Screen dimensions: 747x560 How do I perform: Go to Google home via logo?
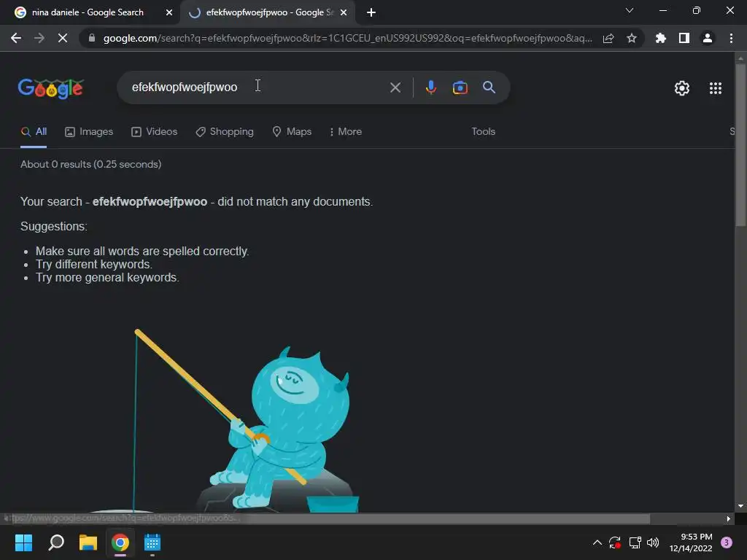coord(51,88)
